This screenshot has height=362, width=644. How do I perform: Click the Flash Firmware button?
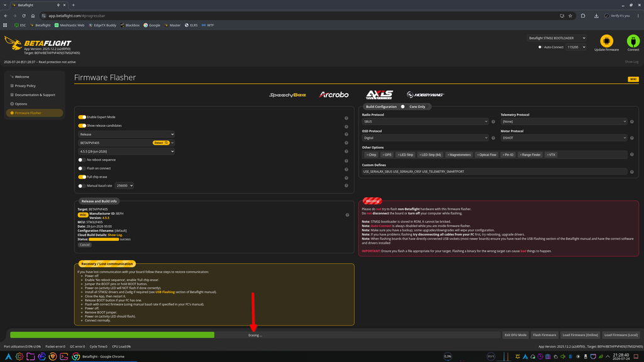point(544,335)
